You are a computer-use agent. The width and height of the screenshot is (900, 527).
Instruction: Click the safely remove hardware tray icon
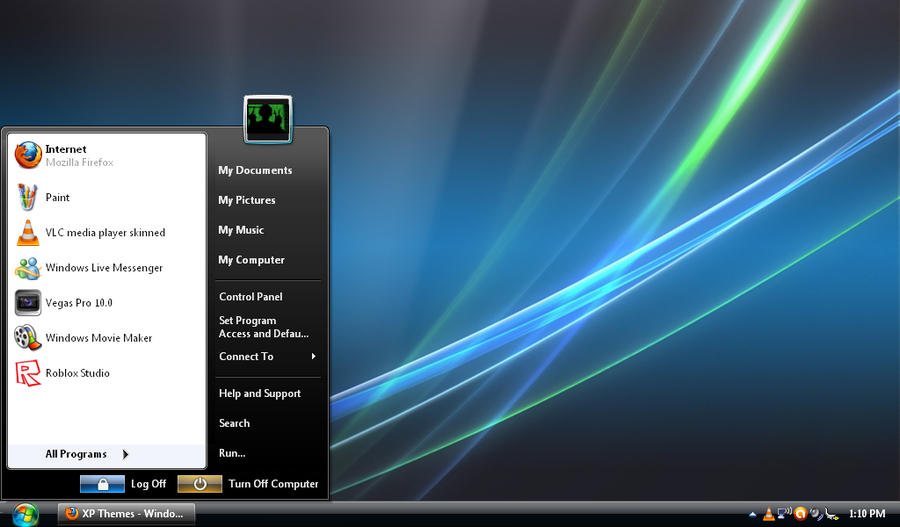point(831,514)
